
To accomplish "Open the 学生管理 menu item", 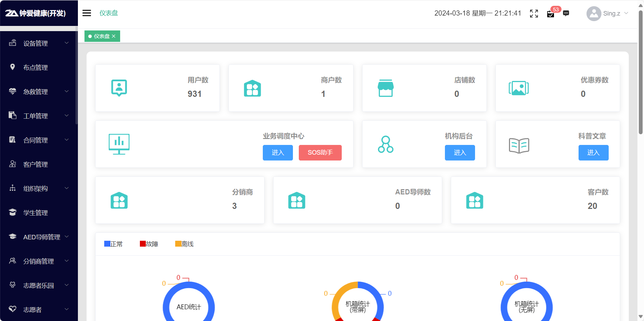I will [x=39, y=213].
